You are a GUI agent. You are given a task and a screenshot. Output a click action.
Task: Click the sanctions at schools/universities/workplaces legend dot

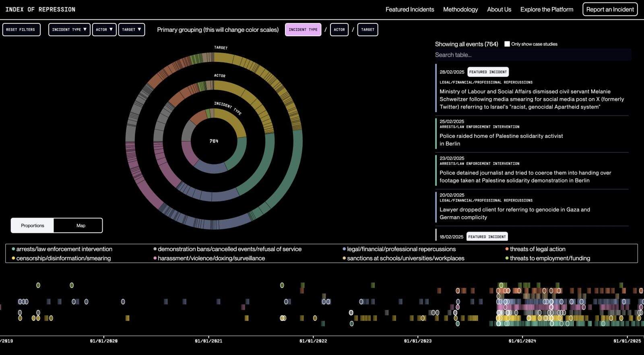tap(344, 259)
